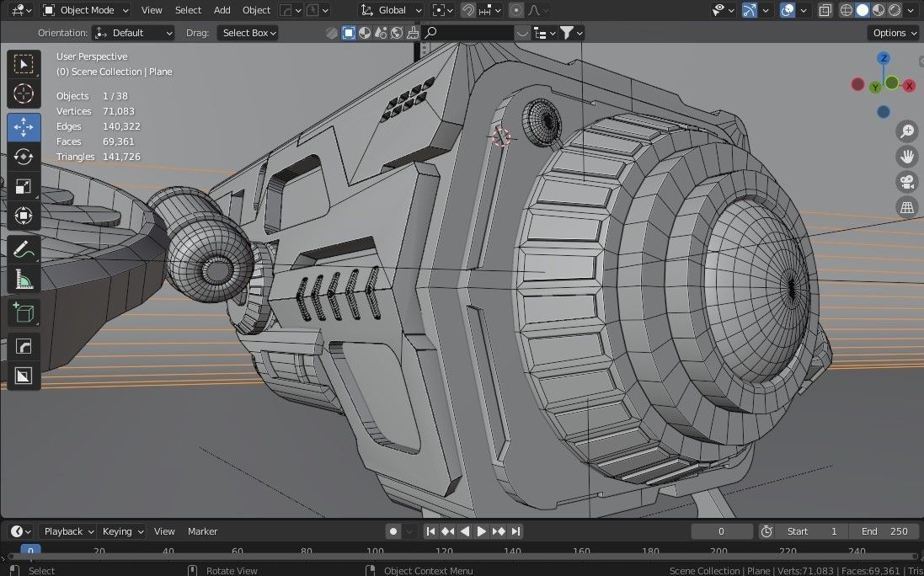Screen dimensions: 924x576
Task: Click the Start frame field
Action: pyautogui.click(x=811, y=531)
